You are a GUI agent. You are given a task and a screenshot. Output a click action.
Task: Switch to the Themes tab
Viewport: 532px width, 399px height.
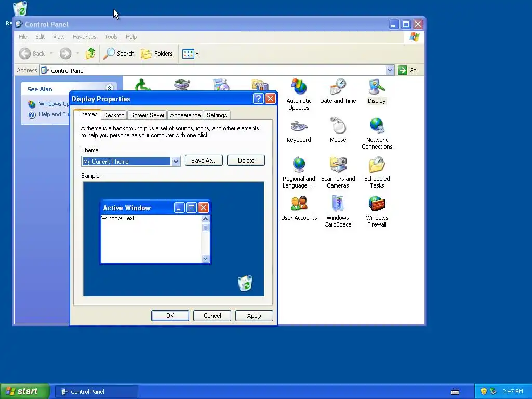(87, 114)
